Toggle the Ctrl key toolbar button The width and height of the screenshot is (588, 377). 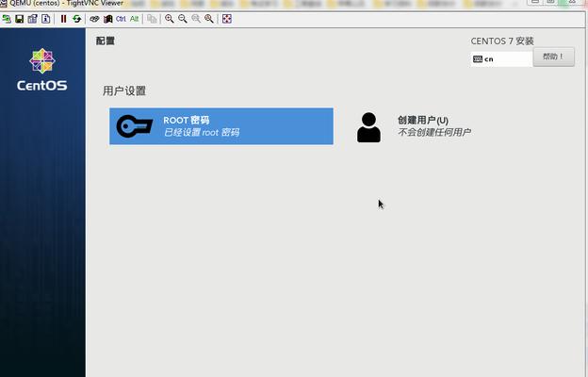tap(121, 19)
